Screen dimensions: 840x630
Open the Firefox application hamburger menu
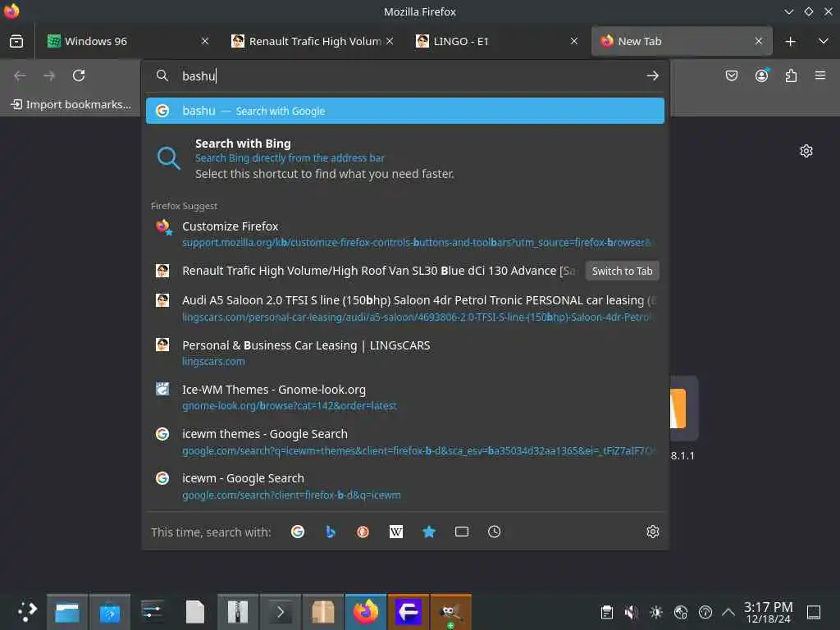point(820,75)
